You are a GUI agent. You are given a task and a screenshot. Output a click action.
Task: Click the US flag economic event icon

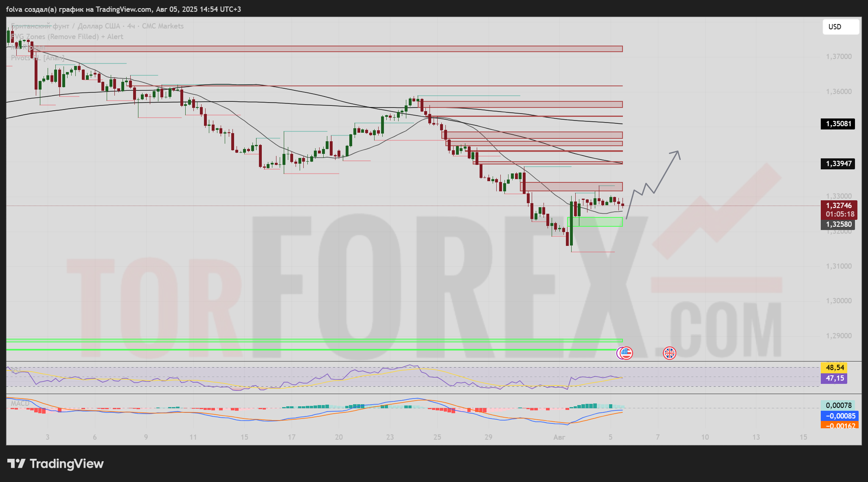click(x=626, y=353)
